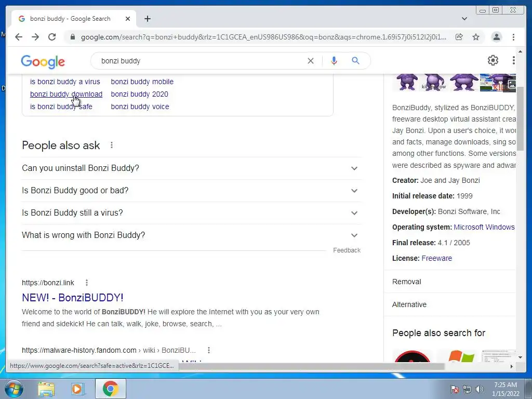Close the bonzi buddy Google Search tab
Screen dimensions: 532x399
(128, 19)
